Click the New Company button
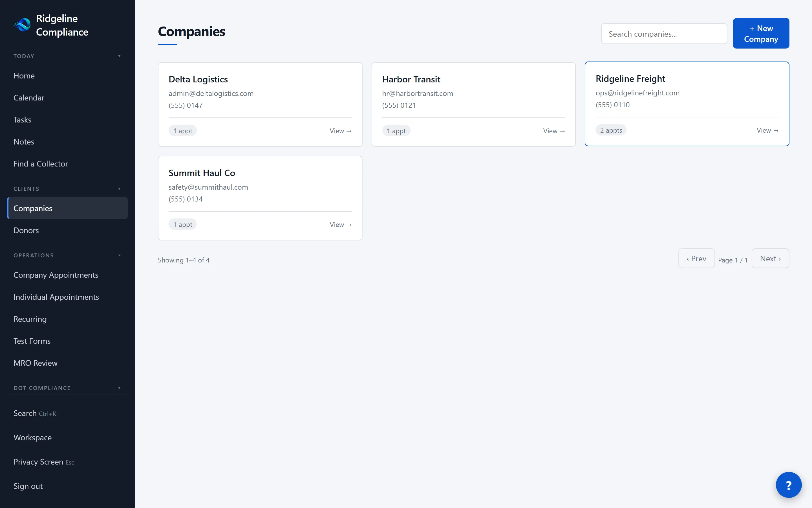This screenshot has height=508, width=812. (761, 33)
